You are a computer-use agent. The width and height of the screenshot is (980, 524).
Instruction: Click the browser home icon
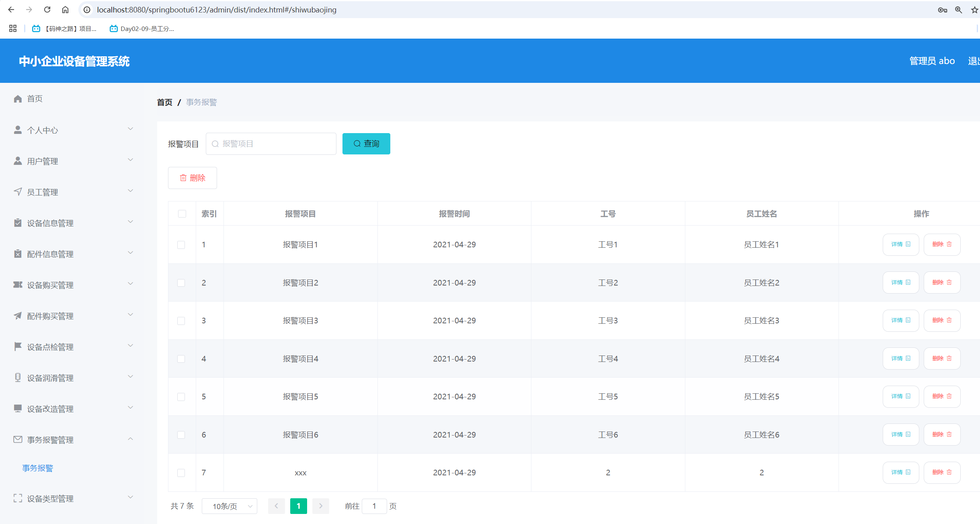pos(65,10)
